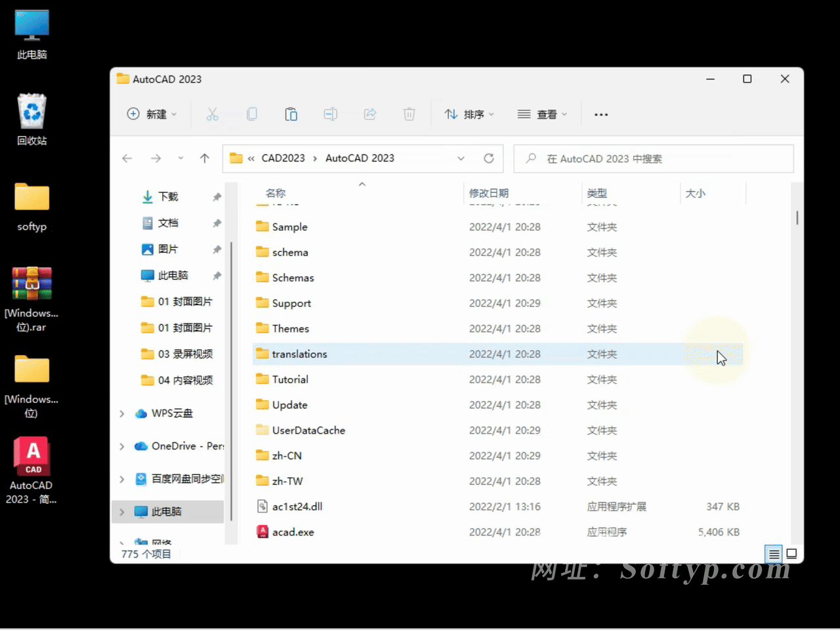Refresh the folder view

[489, 158]
